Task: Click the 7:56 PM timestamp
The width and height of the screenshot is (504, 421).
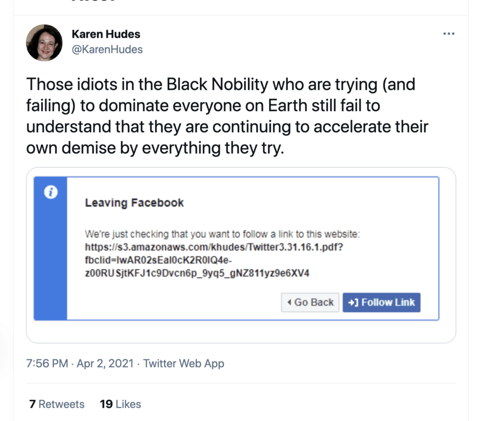Action: click(47, 364)
